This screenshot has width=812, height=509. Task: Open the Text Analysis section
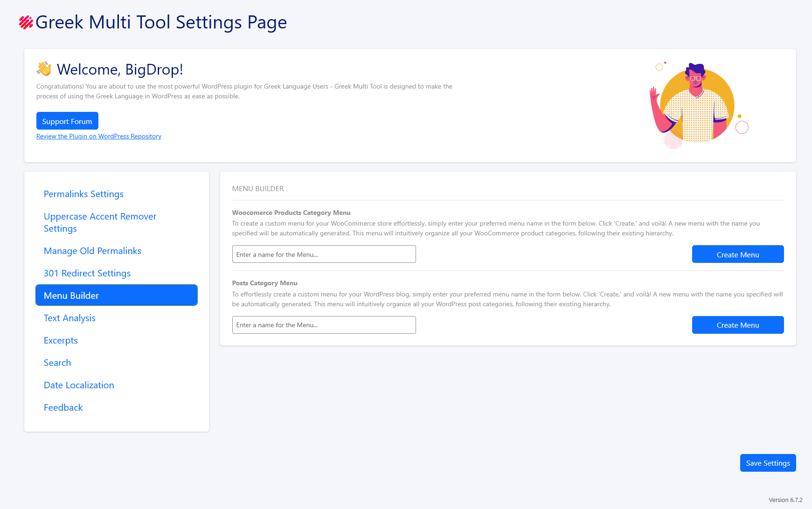click(x=69, y=318)
